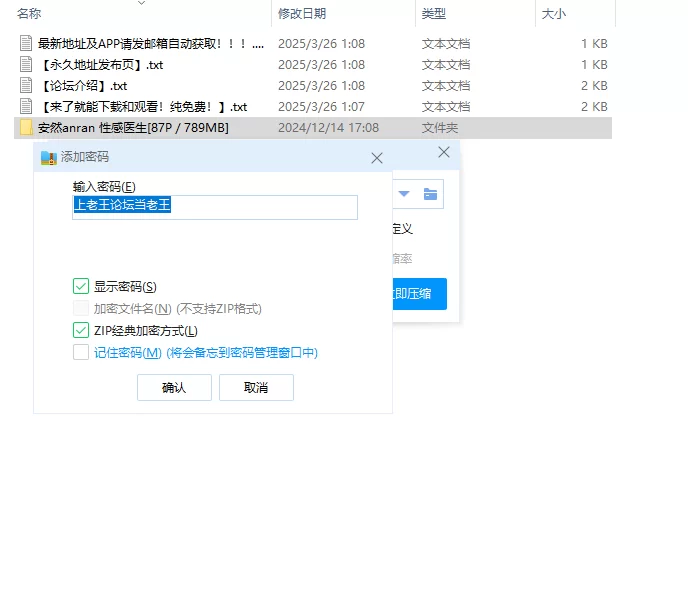
Task: Select the icon of 最新地址及APP text file
Action: (27, 44)
